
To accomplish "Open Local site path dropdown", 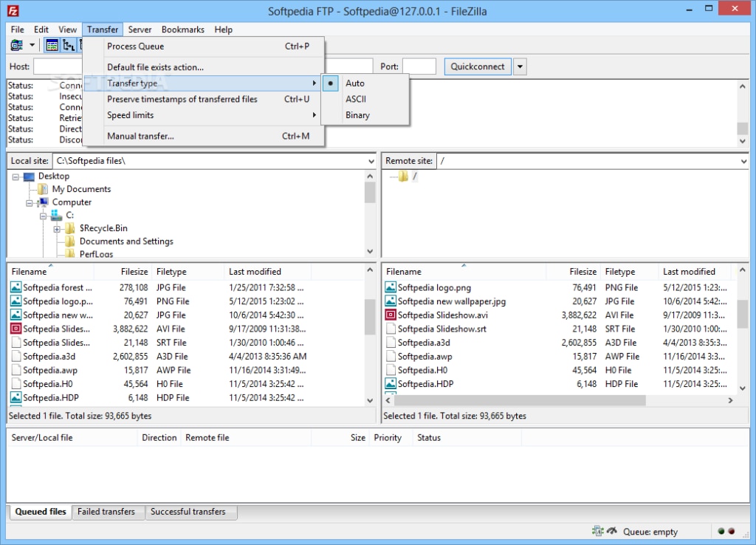I will (x=371, y=161).
